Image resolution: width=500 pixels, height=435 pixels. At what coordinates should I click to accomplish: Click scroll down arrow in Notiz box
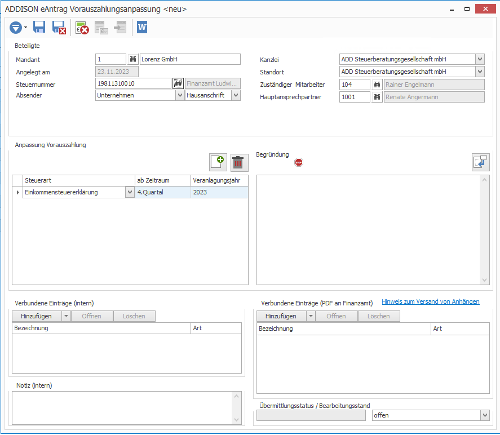236,420
